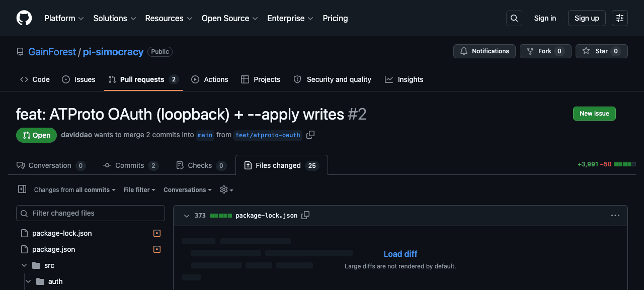Open the appearance settings sliders icon
The width and height of the screenshot is (644, 290).
pos(620,18)
